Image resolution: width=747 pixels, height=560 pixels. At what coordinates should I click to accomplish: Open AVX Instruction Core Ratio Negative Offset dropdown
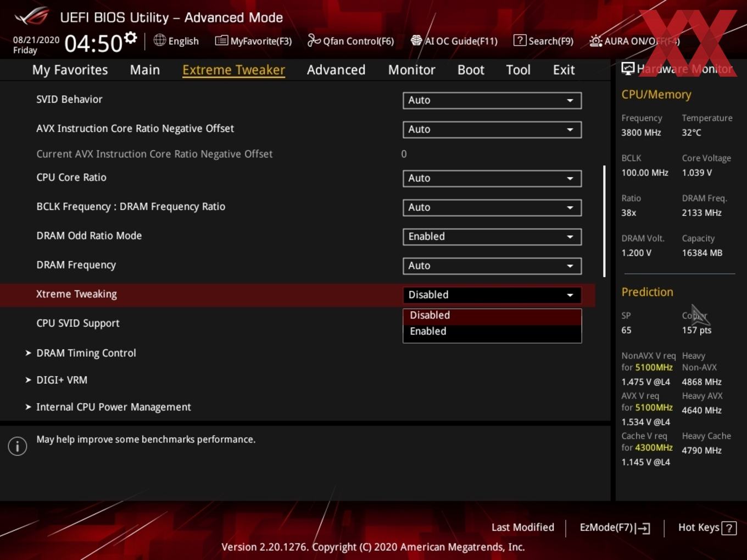492,130
